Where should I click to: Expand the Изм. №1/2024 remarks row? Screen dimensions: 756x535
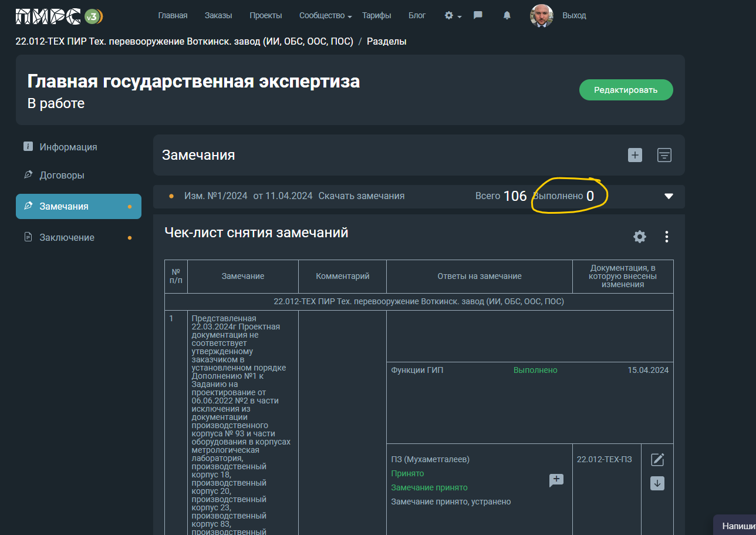(669, 196)
